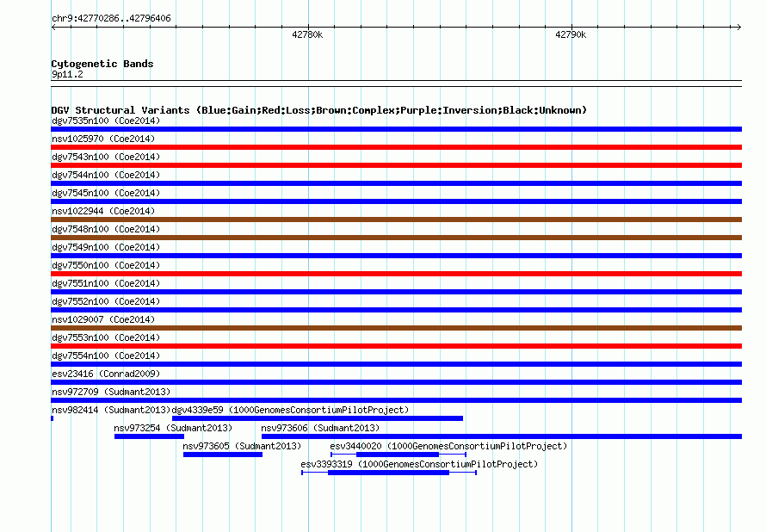Click the esv3393319 1000GenomesConsortiumPilotProject label
The width and height of the screenshot is (766, 532).
[419, 464]
